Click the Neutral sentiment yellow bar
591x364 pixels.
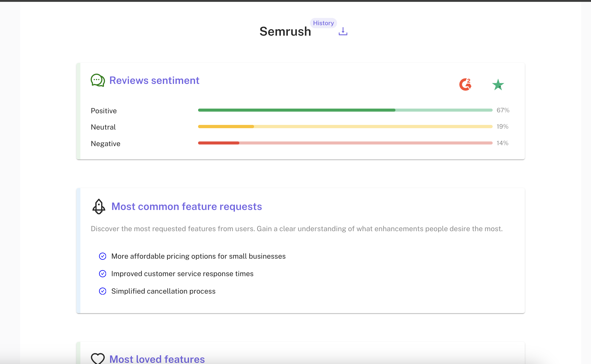tap(226, 127)
